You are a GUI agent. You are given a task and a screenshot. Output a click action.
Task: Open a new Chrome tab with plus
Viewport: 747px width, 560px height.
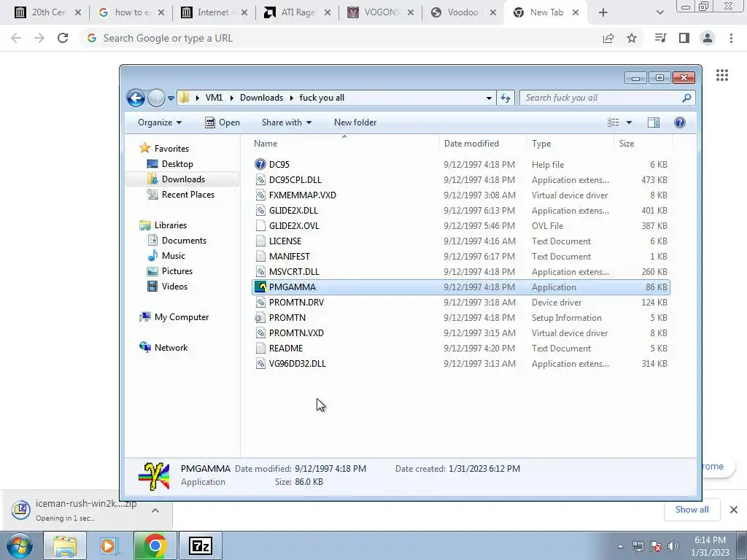point(603,12)
